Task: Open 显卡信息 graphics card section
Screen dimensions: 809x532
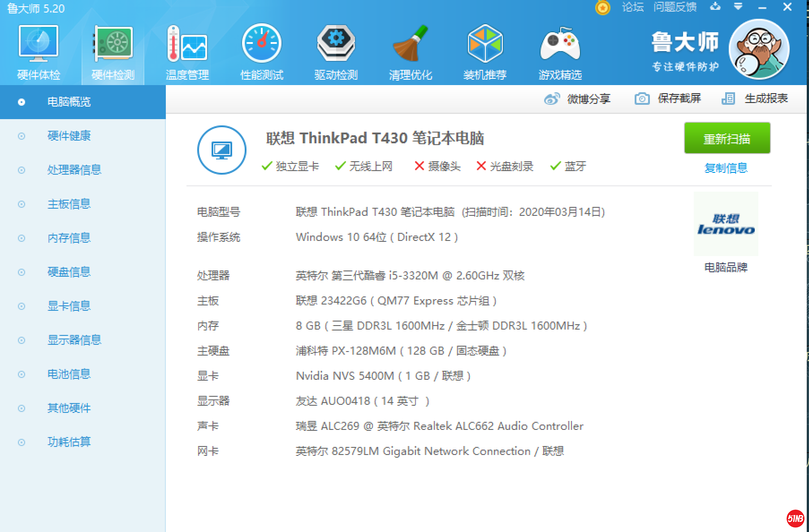Action: 69,306
